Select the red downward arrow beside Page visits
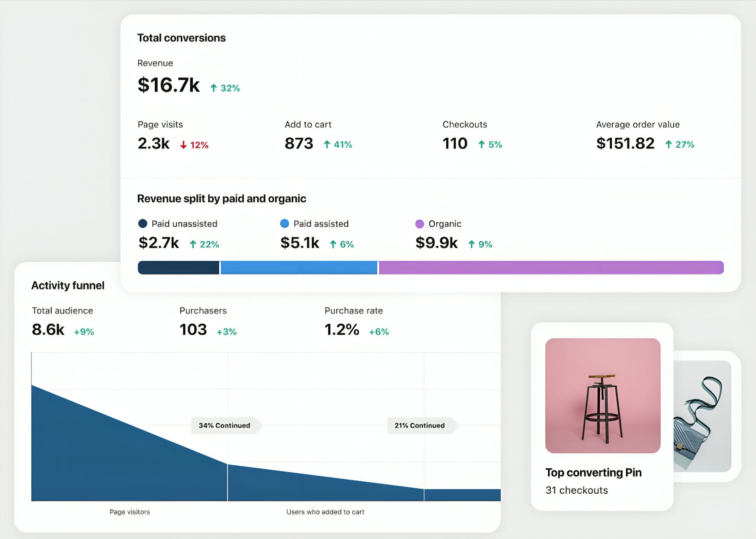This screenshot has width=756, height=539. point(183,144)
